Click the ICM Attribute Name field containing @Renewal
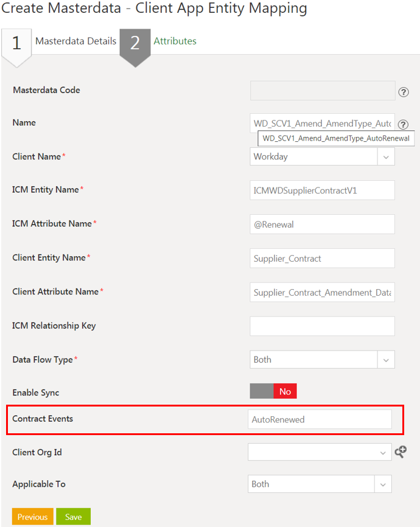Screen dimensions: 420x527 coord(322,224)
